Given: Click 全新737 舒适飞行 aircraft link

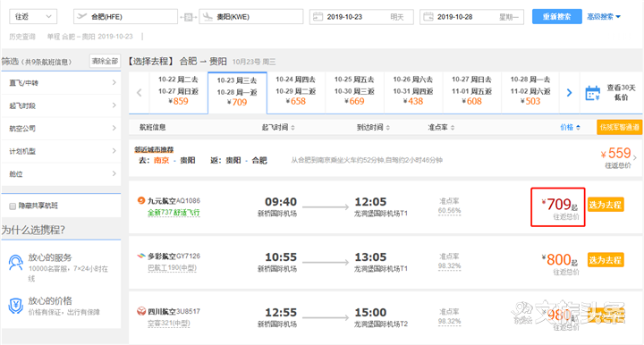Looking at the screenshot, I should pos(174,213).
